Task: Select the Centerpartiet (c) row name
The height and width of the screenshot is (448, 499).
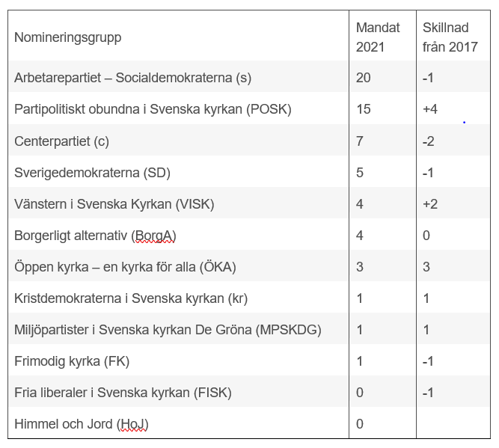Action: (62, 141)
